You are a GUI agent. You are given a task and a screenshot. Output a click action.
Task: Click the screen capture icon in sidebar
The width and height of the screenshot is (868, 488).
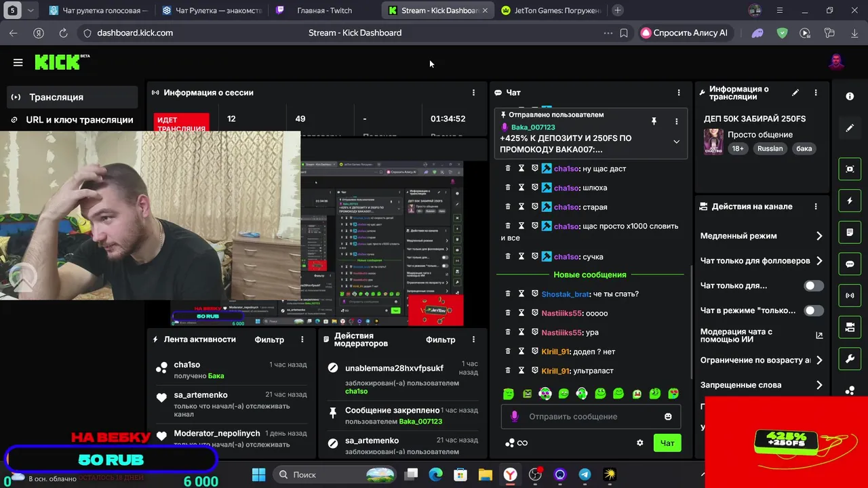tap(850, 169)
